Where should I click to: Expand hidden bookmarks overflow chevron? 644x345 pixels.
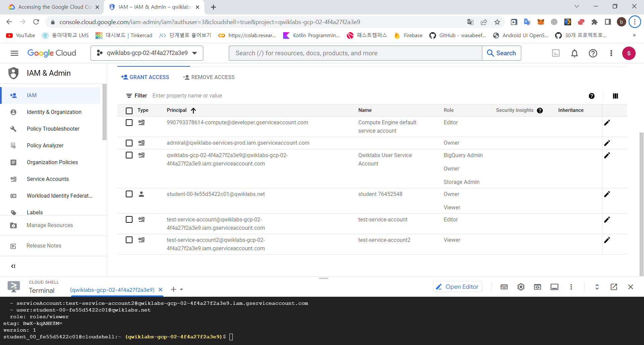pos(634,36)
